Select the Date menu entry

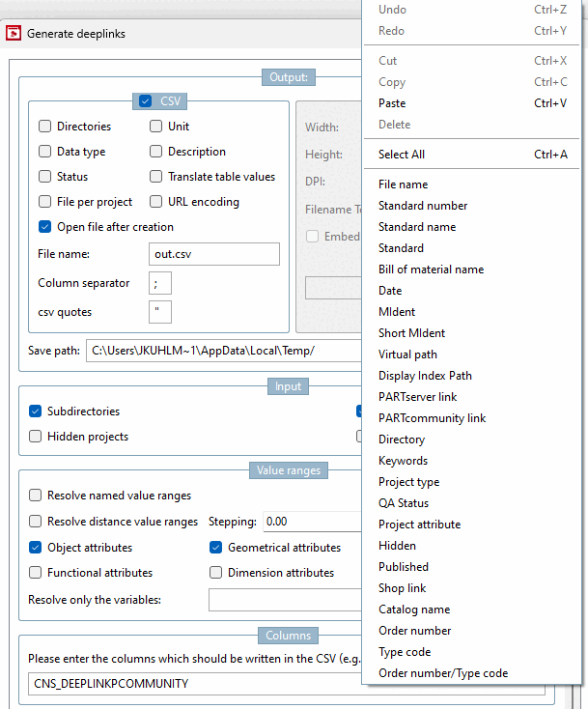tap(472, 291)
